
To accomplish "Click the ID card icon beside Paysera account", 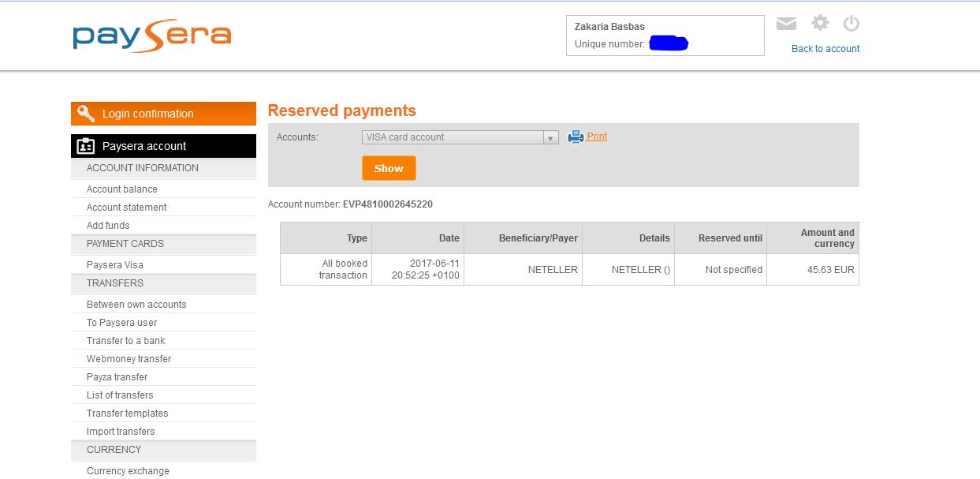I will [86, 146].
